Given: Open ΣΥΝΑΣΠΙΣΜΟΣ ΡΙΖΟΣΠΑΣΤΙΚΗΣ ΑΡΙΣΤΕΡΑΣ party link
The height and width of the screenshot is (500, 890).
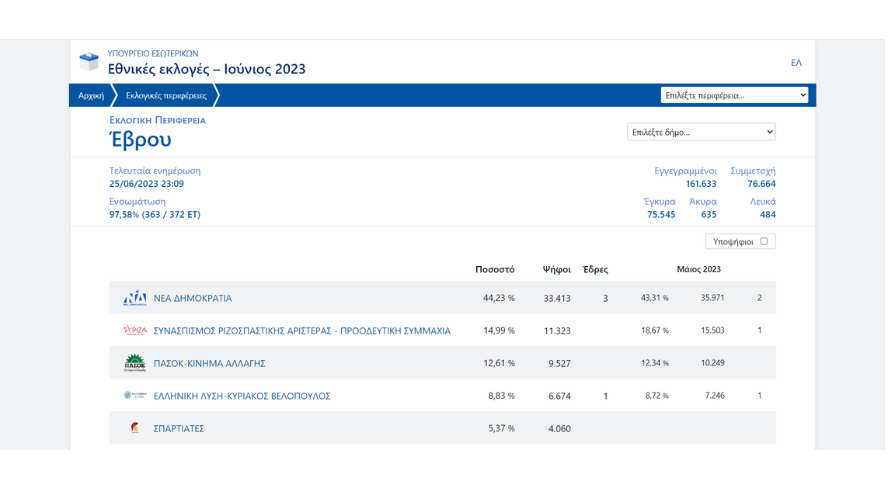Looking at the screenshot, I should coord(301,331).
